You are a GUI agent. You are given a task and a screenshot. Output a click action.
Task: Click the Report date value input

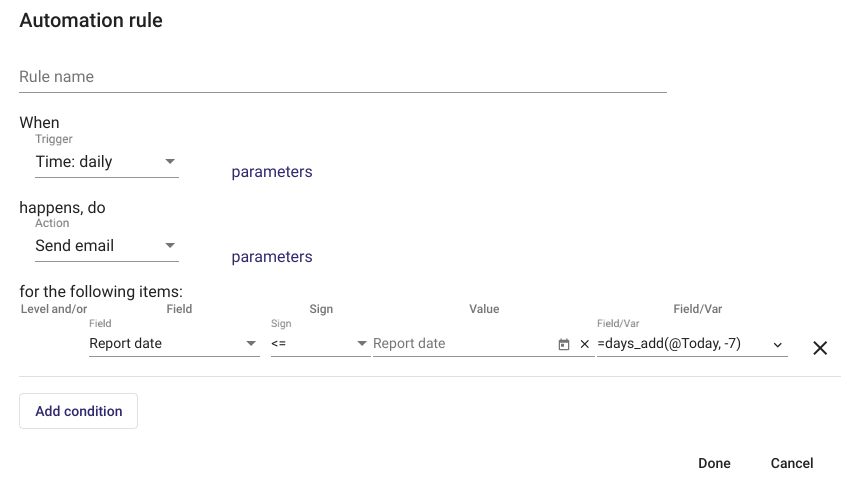[x=463, y=344]
